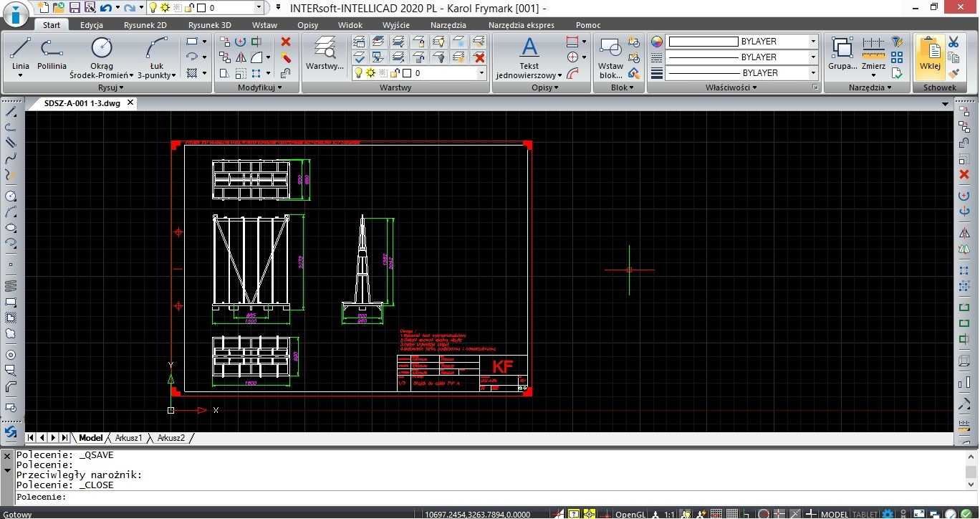The image size is (980, 519).
Task: Click Wstaw blok insert block button
Action: pos(610,57)
